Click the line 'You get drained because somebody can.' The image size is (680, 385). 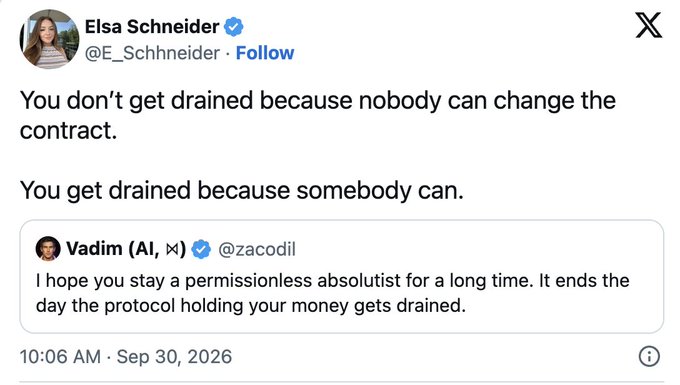click(242, 191)
